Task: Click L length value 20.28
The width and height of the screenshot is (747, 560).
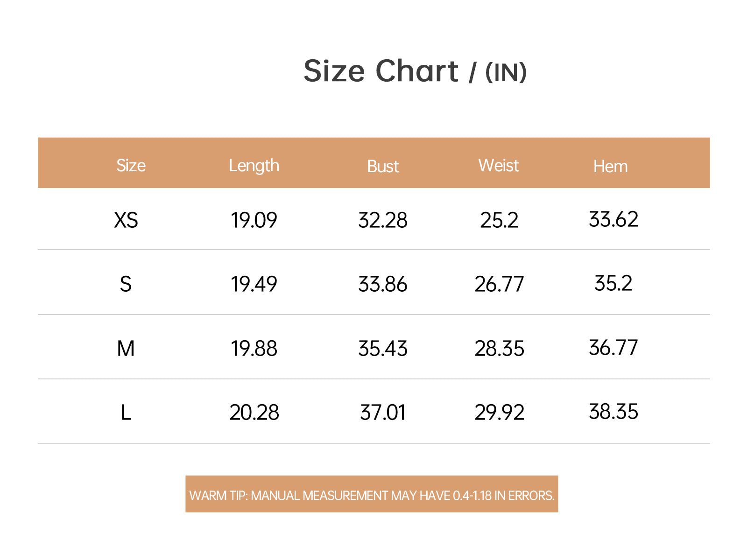Action: point(254,413)
